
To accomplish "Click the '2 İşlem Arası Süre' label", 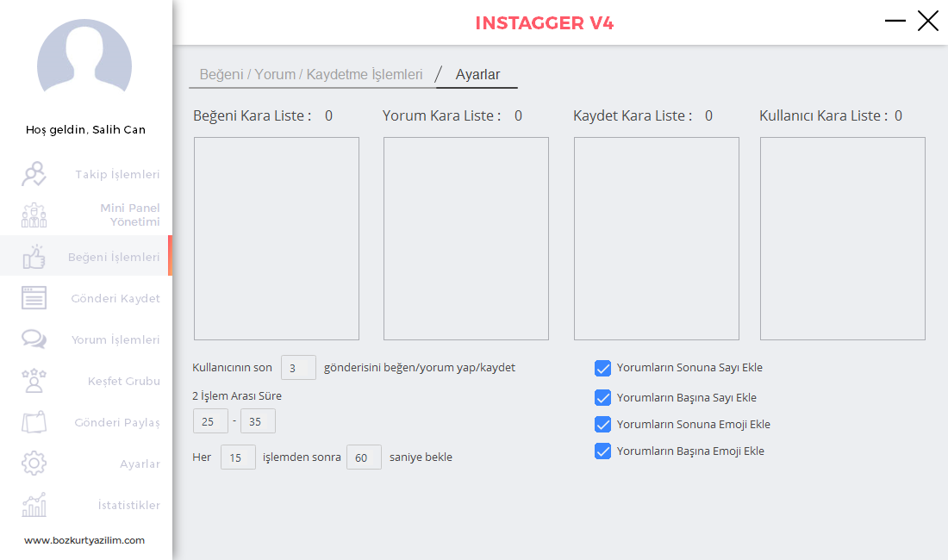I will [x=237, y=396].
